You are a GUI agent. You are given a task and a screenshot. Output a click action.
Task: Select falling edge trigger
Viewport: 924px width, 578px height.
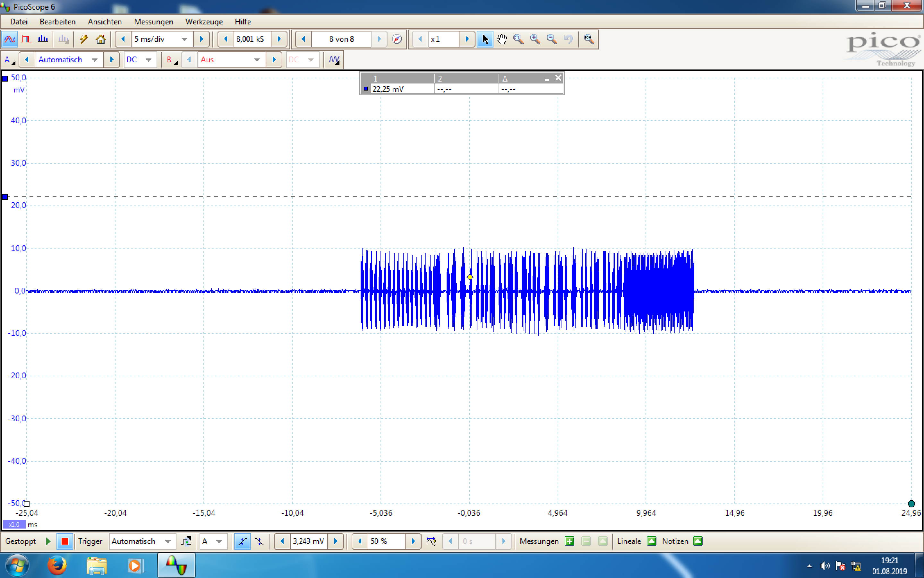pos(259,541)
